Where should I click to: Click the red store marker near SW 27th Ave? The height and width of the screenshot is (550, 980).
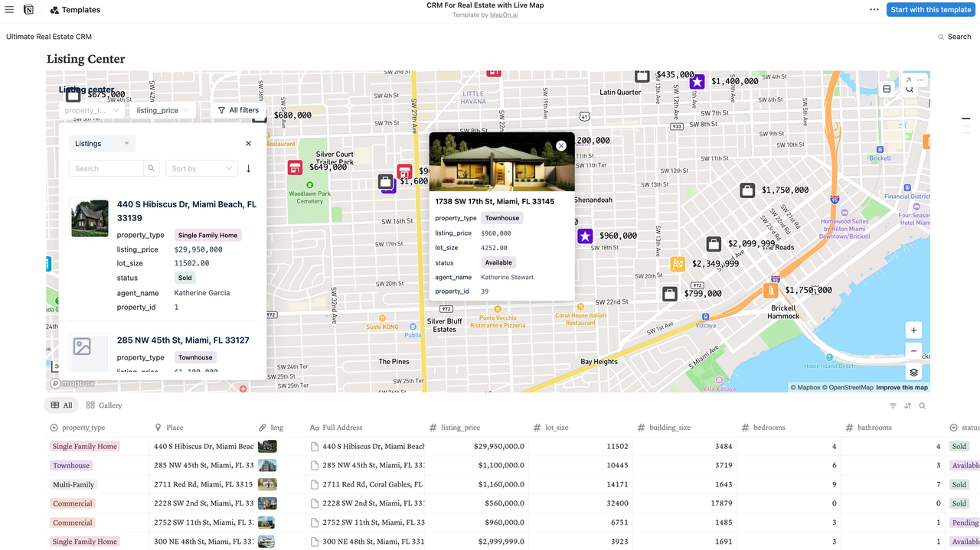pyautogui.click(x=404, y=172)
